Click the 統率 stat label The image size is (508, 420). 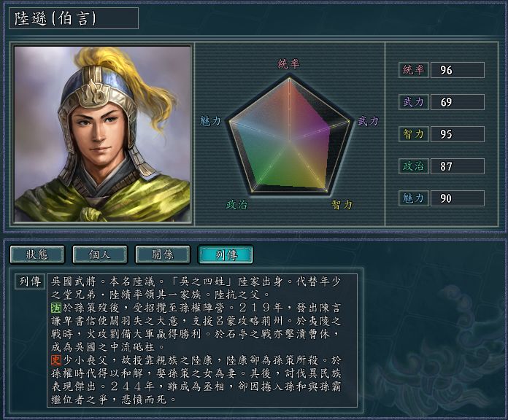pyautogui.click(x=414, y=70)
